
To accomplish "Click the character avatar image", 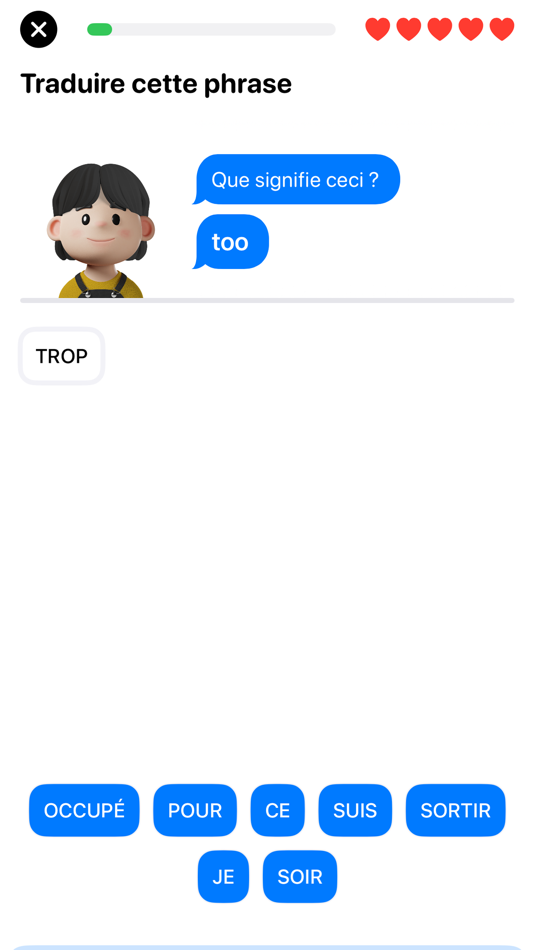I will tap(101, 230).
